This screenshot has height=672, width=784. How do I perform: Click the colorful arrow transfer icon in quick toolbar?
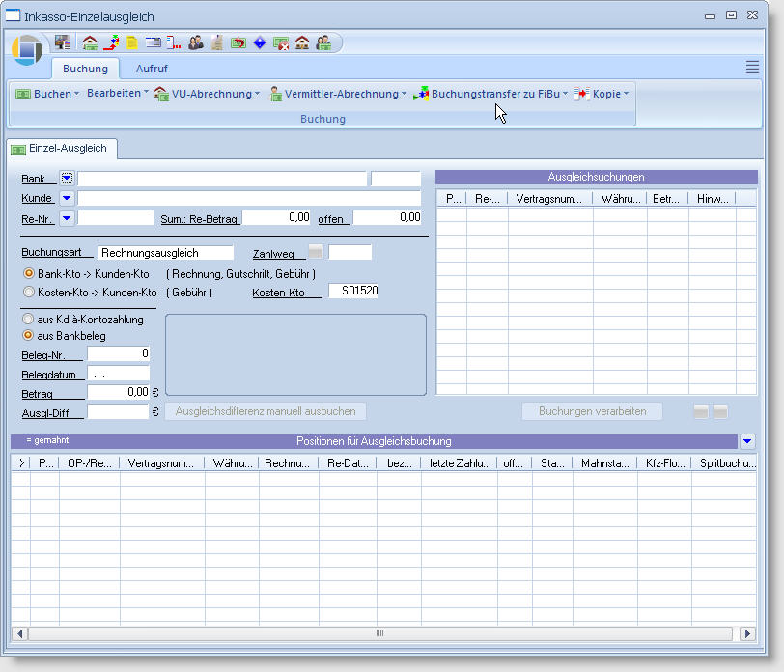click(111, 42)
